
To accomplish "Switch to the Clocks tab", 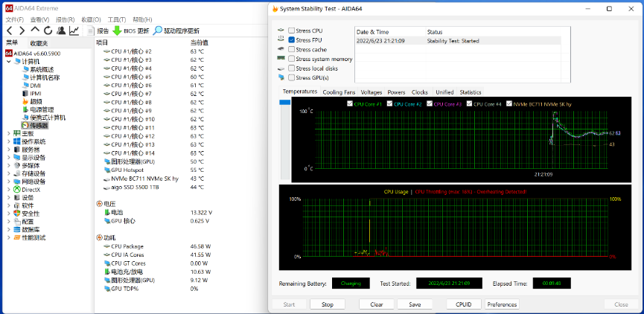I will (420, 92).
